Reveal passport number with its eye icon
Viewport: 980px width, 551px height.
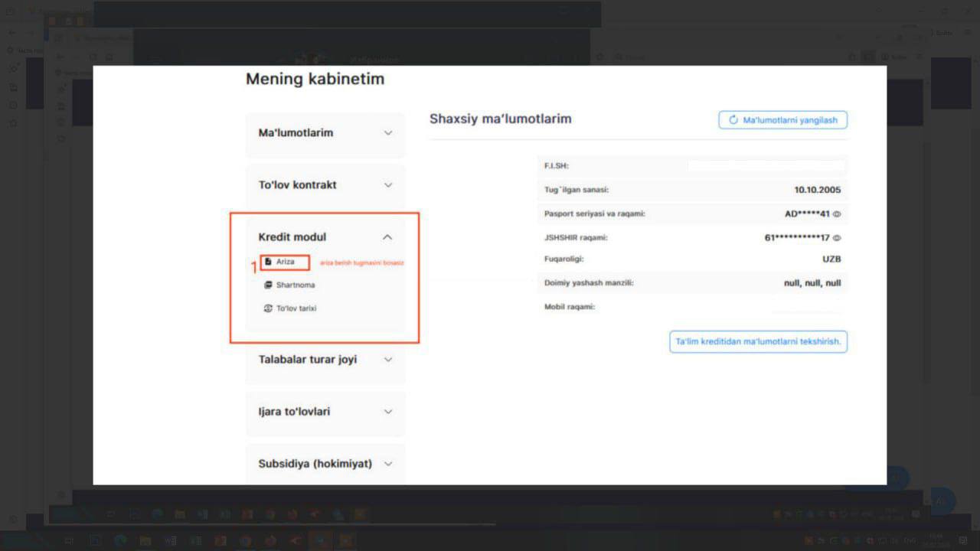(x=837, y=214)
